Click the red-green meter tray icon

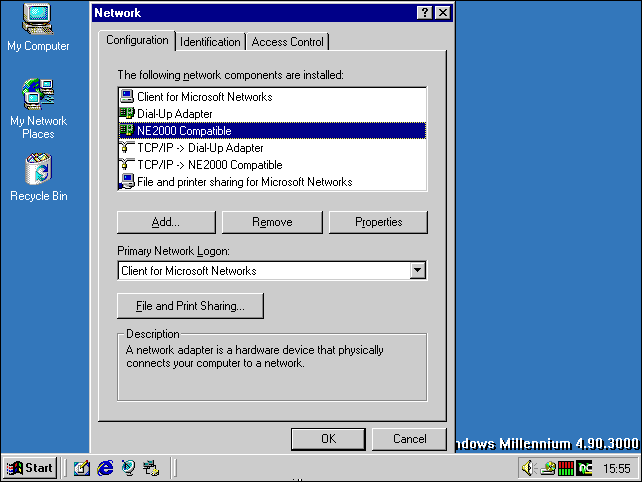(x=566, y=468)
